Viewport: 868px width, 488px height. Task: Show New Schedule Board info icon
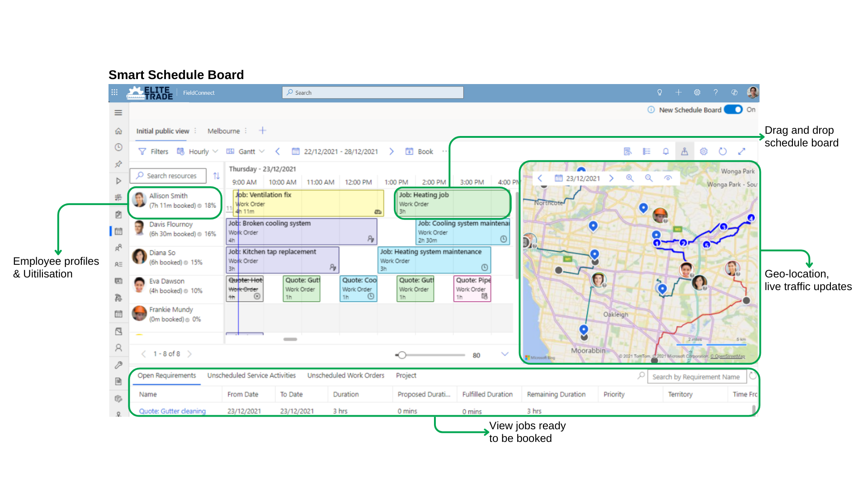pos(651,109)
